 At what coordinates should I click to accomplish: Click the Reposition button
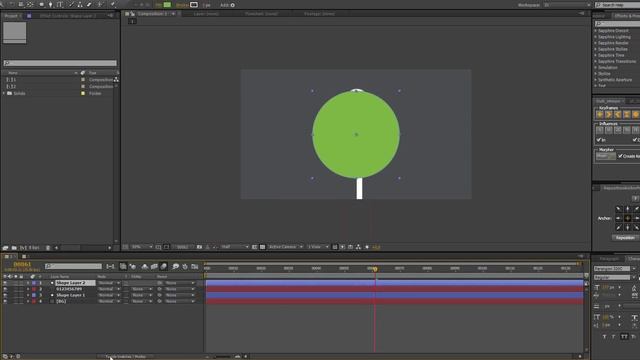coord(625,238)
